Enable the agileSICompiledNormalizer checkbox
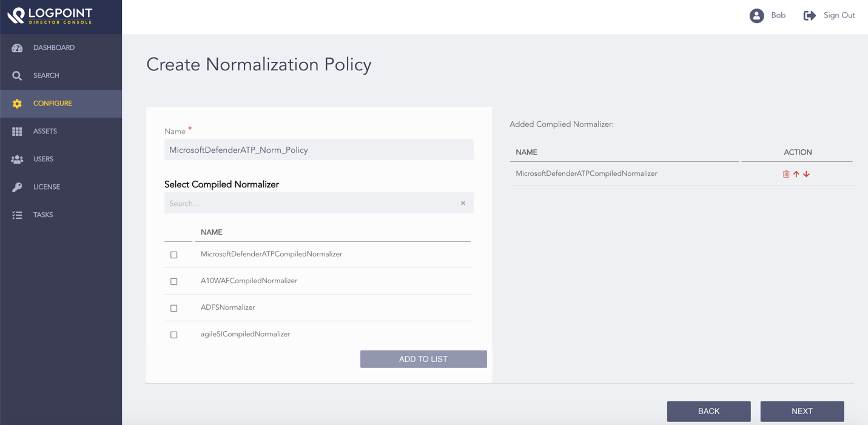 click(x=174, y=335)
